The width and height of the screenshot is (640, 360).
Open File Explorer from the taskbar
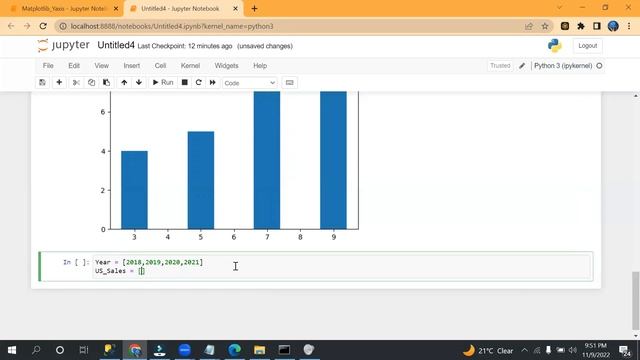click(x=259, y=350)
